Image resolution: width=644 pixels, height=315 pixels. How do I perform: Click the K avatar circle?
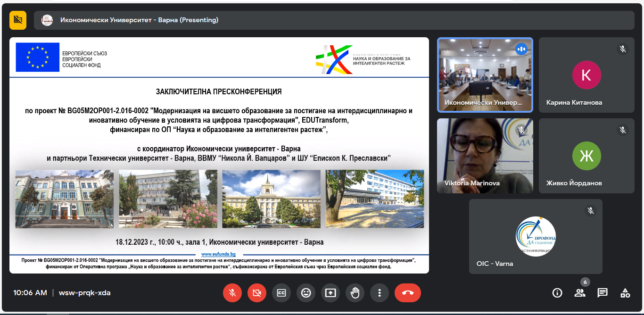586,75
